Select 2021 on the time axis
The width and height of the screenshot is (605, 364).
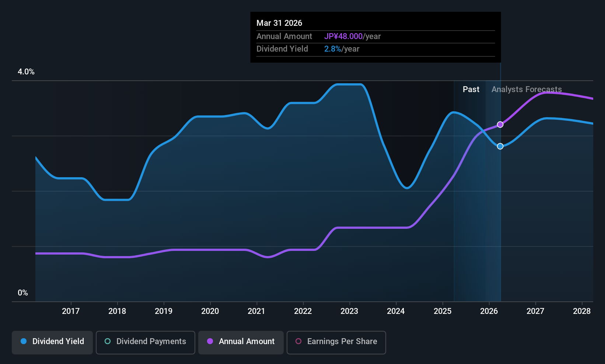click(256, 311)
